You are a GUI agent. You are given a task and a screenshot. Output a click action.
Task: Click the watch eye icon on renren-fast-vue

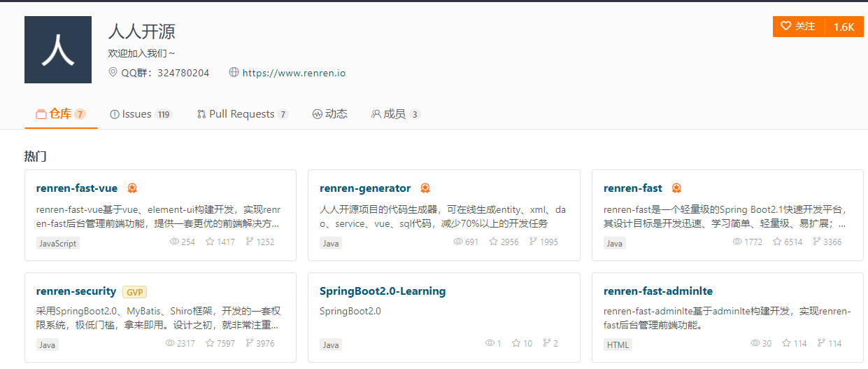pyautogui.click(x=175, y=242)
